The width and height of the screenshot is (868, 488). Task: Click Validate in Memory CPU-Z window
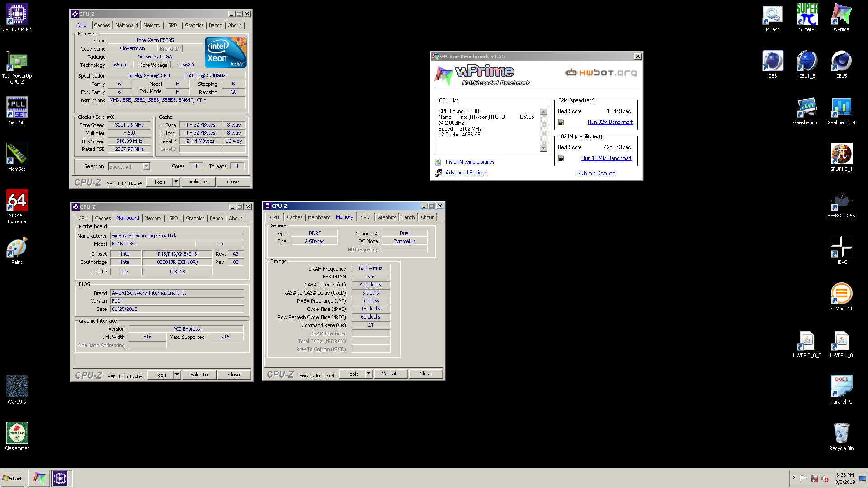391,374
